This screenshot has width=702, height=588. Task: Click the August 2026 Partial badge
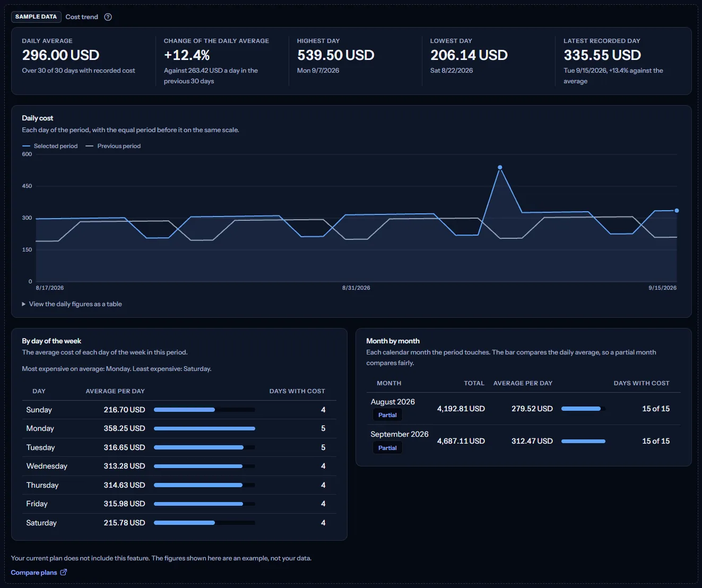coord(387,415)
